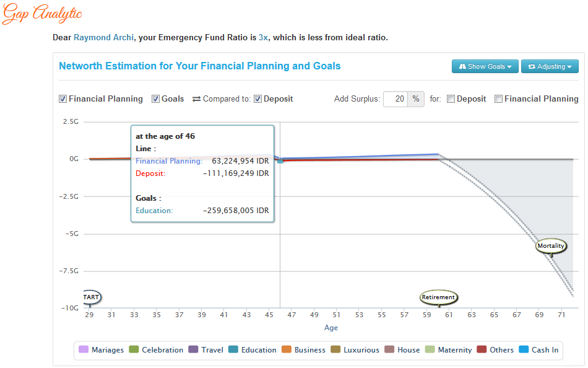Viewport: 588px width, 368px height.
Task: Toggle the Business legend icon
Action: coord(287,350)
